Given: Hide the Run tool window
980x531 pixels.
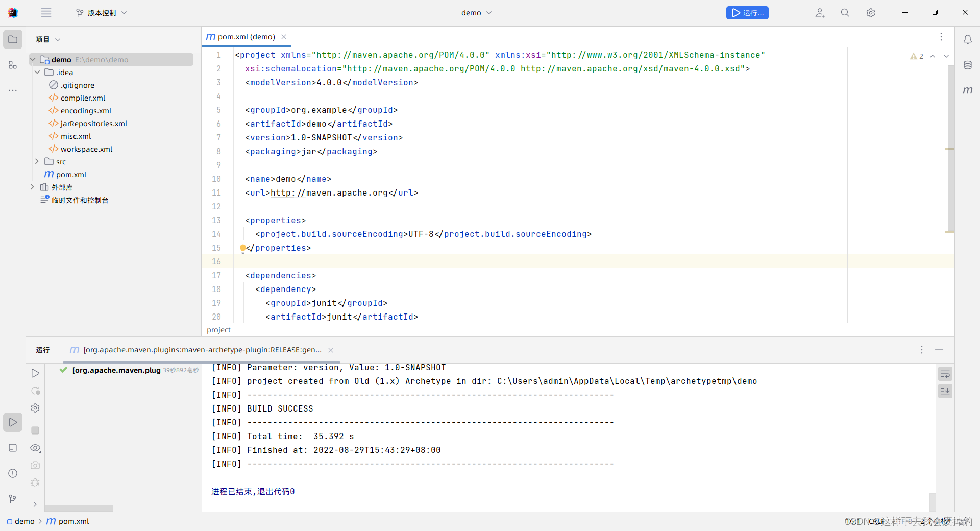Looking at the screenshot, I should (939, 350).
